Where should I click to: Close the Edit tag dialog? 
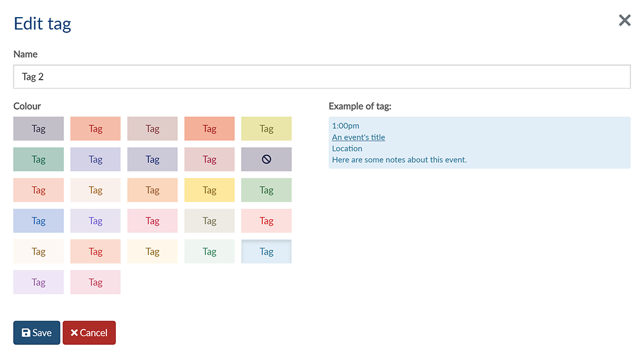[x=625, y=21]
